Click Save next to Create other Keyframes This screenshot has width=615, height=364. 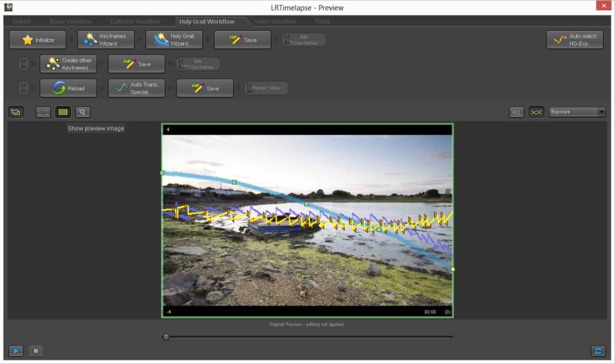coord(136,64)
